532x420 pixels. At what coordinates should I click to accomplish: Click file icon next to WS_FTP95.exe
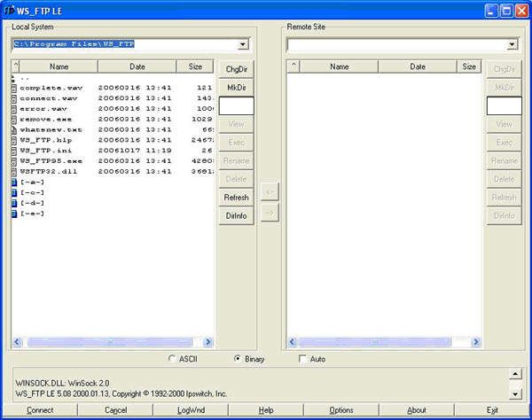tap(14, 161)
